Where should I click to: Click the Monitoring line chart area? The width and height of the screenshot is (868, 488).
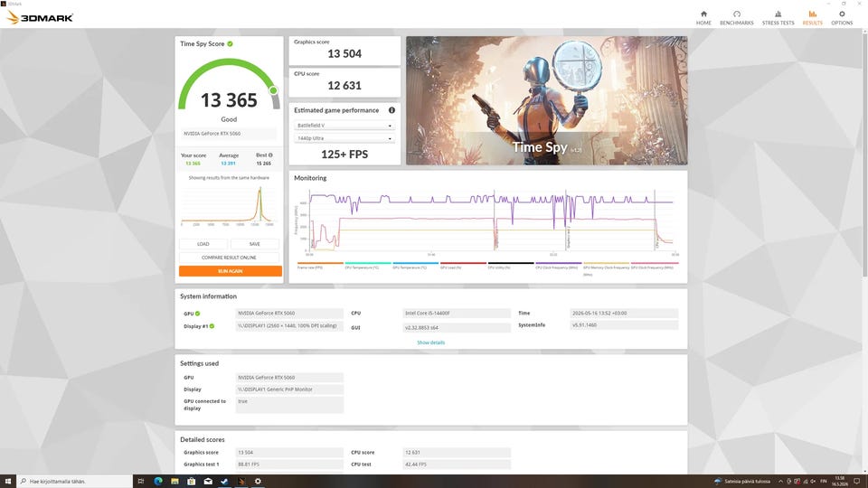click(x=491, y=221)
